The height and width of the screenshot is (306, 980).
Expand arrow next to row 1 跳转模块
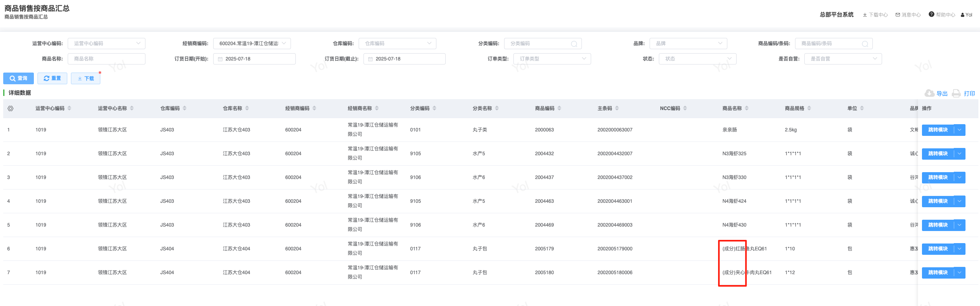[959, 130]
